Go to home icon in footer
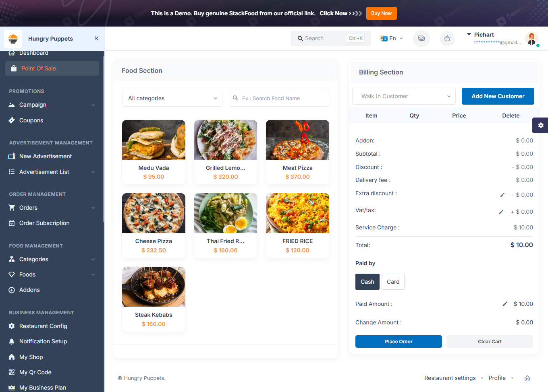Image resolution: width=548 pixels, height=392 pixels. pyautogui.click(x=527, y=378)
